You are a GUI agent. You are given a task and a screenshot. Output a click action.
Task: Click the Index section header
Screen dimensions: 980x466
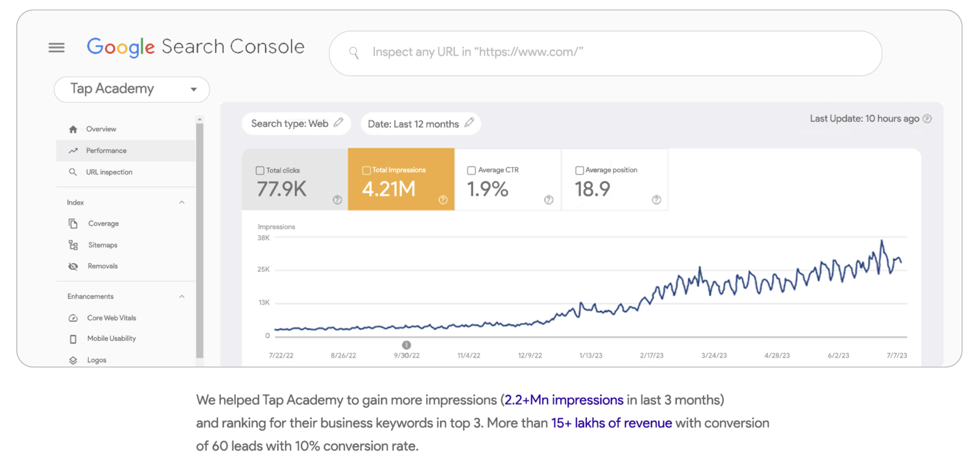[x=126, y=203]
